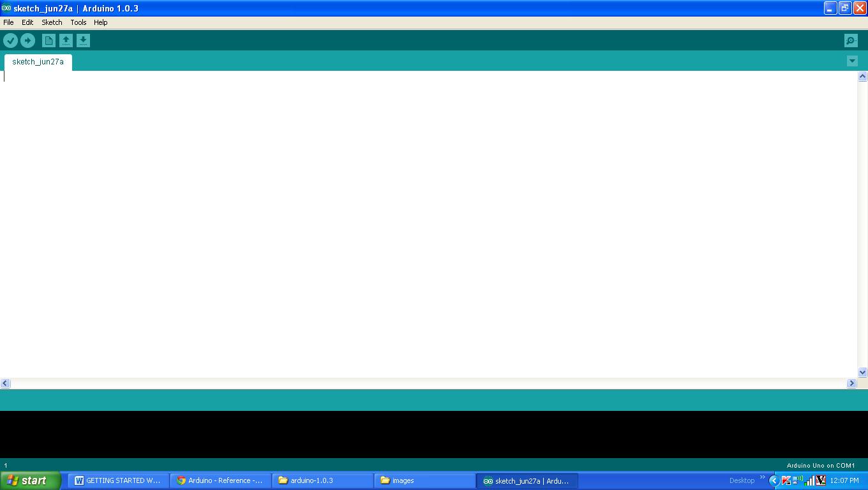
Task: Open the File menu
Action: tap(8, 22)
